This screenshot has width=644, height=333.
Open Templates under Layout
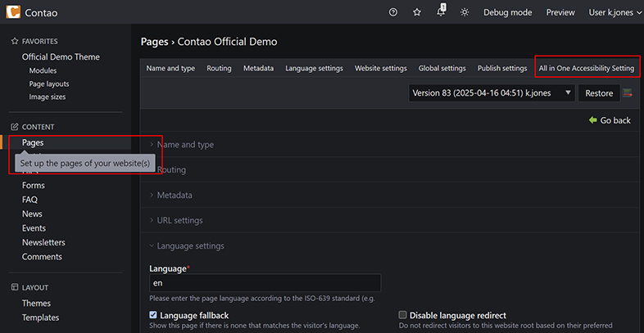click(40, 317)
